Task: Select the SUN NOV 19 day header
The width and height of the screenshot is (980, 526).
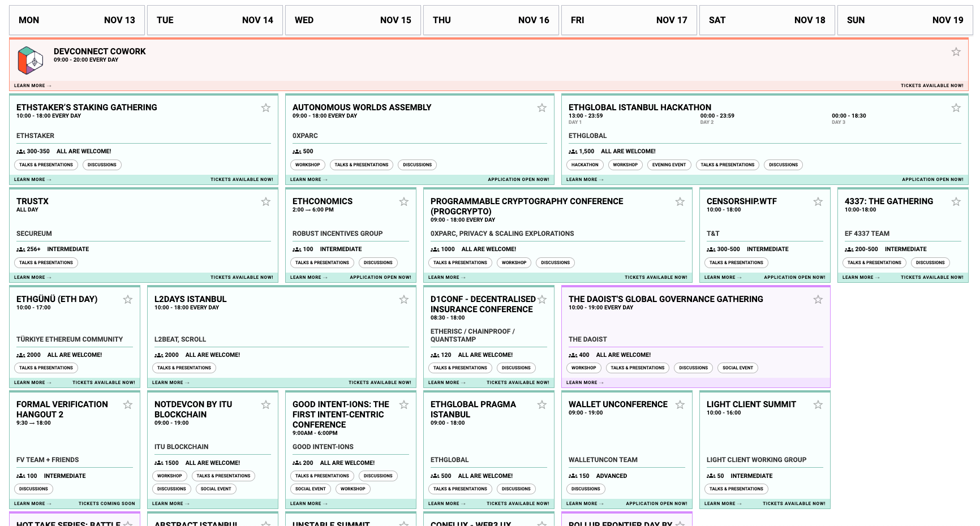Action: click(905, 20)
